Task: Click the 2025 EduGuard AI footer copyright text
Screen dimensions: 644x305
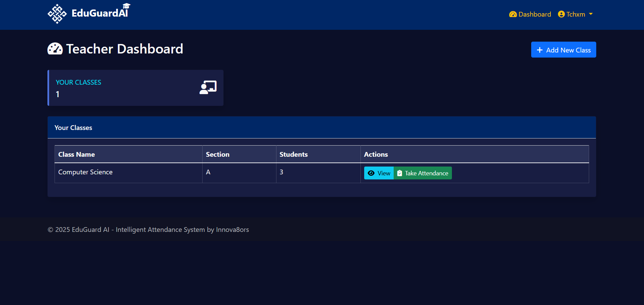Action: click(148, 230)
